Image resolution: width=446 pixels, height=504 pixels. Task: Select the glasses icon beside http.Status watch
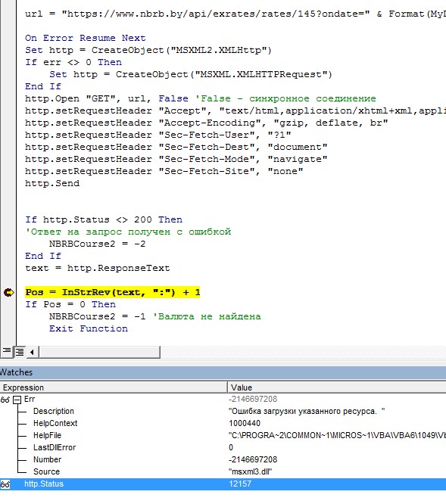pyautogui.click(x=5, y=484)
